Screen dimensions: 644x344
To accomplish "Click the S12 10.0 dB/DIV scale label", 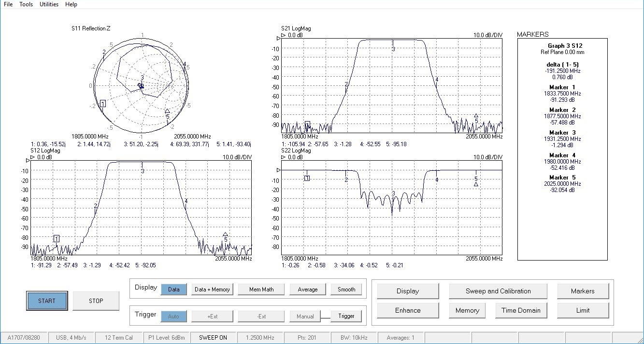I will coord(237,157).
